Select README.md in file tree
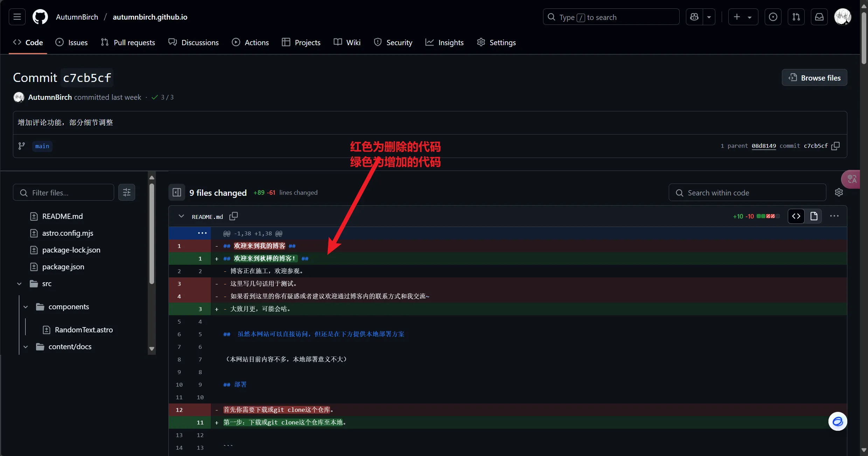This screenshot has height=456, width=868. pyautogui.click(x=62, y=216)
